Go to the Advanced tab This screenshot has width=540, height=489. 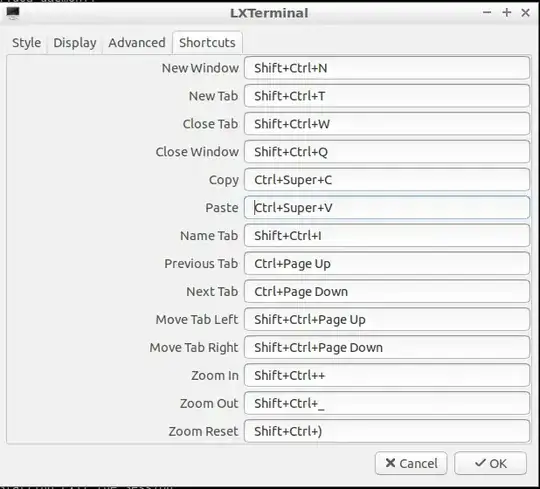click(137, 43)
